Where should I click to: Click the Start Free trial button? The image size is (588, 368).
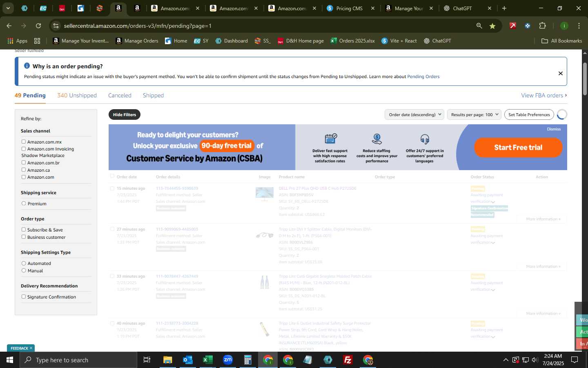coord(518,148)
